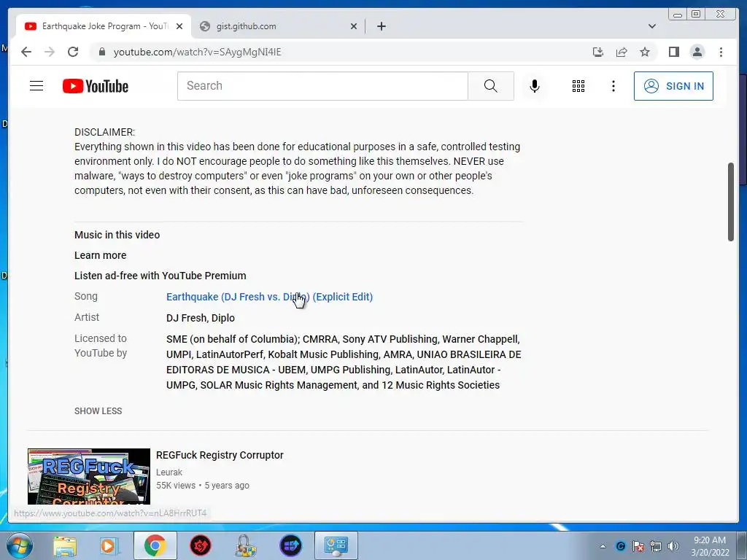Focus the YouTube Search field
The image size is (747, 560).
tap(322, 86)
